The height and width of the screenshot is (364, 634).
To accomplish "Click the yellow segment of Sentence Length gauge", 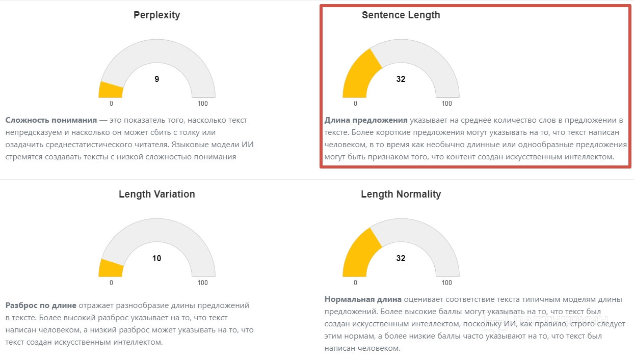I will (x=360, y=74).
